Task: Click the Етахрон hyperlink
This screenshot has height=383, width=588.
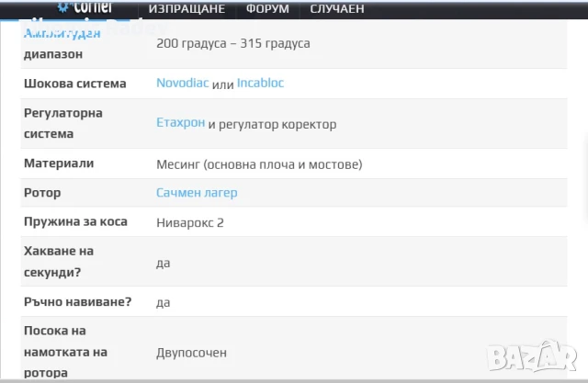Action: click(x=180, y=124)
